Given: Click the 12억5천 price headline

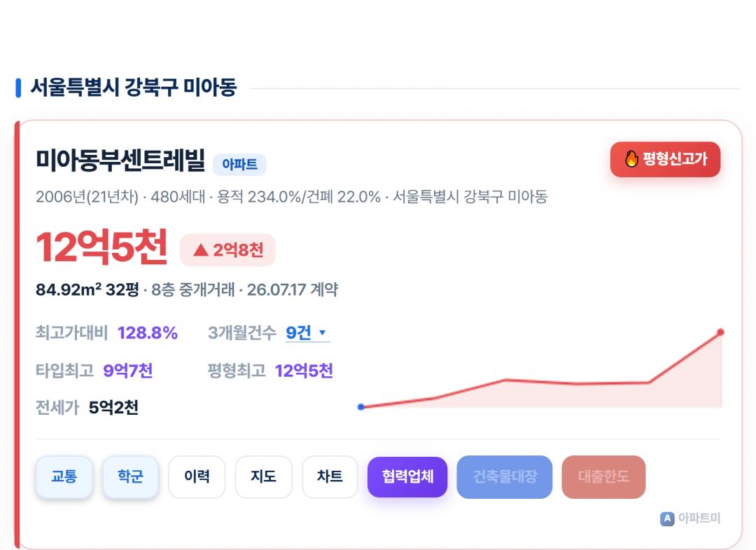Looking at the screenshot, I should coord(101,247).
